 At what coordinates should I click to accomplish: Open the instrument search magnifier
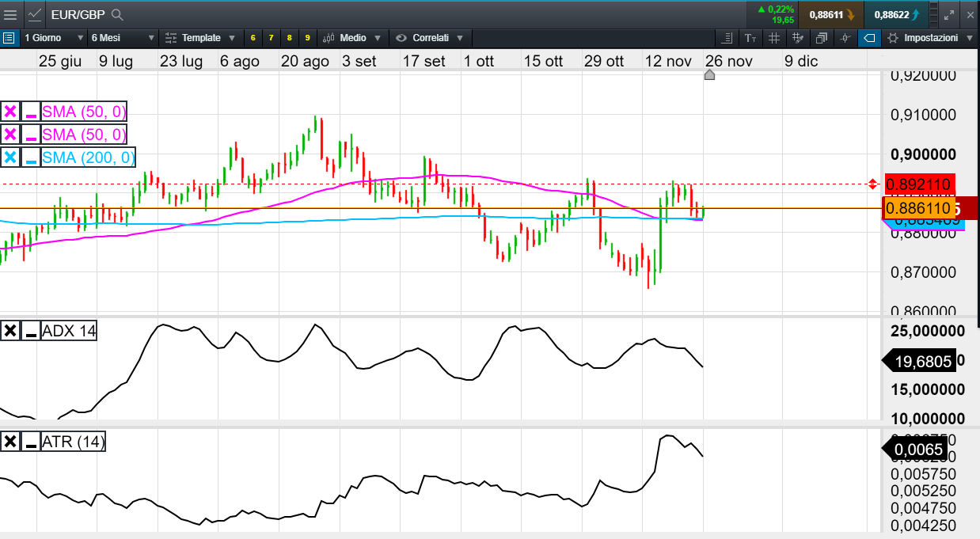coord(117,14)
